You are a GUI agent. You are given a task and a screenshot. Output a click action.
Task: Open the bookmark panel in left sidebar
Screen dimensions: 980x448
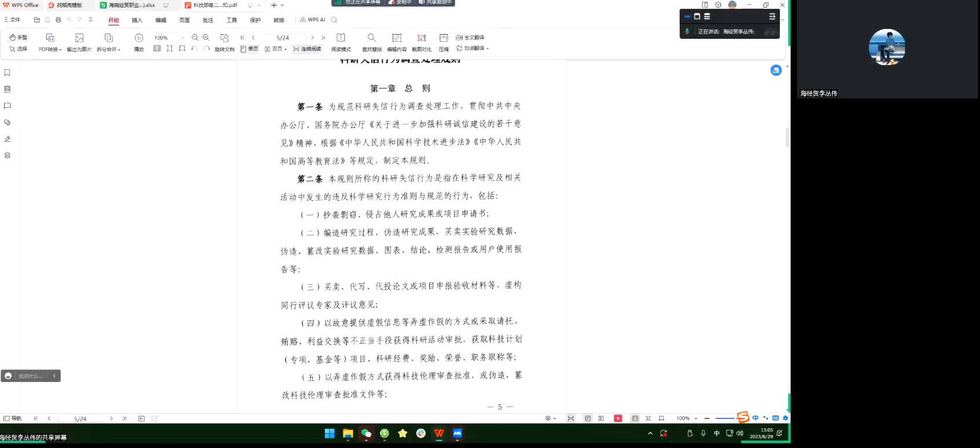coord(8,73)
